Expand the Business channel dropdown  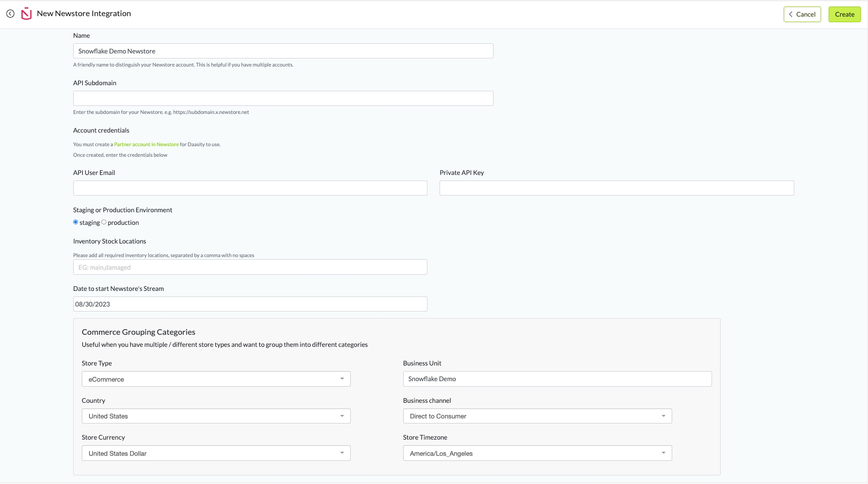click(537, 416)
